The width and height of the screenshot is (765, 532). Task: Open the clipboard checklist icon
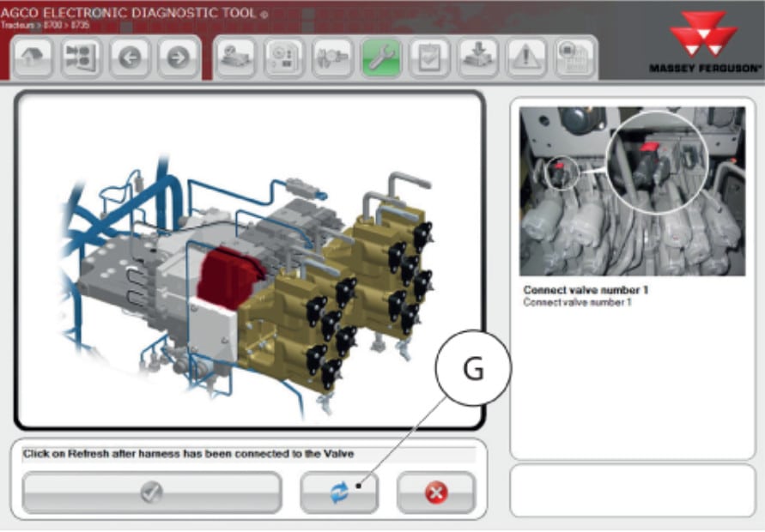pos(429,57)
